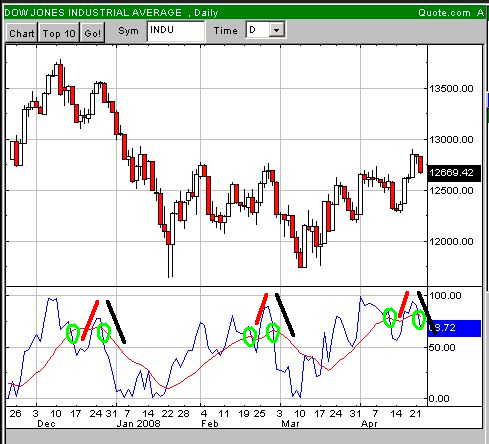The width and height of the screenshot is (489, 444).
Task: Click the date label 22 on axis
Action: [167, 414]
